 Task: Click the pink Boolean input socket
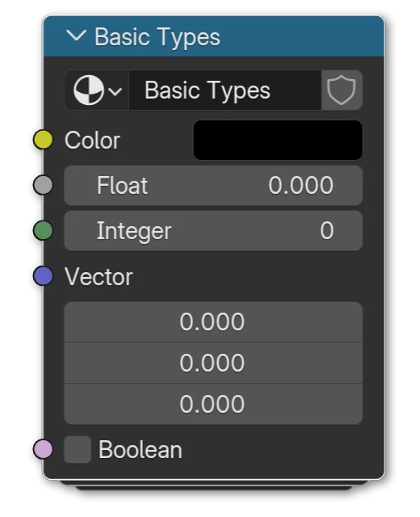click(x=43, y=449)
